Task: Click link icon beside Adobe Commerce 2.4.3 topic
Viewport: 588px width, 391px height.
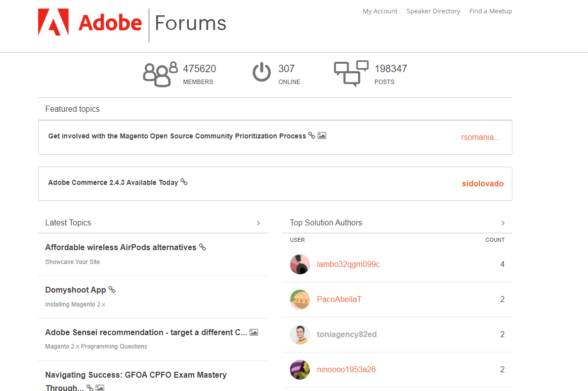Action: [x=184, y=182]
